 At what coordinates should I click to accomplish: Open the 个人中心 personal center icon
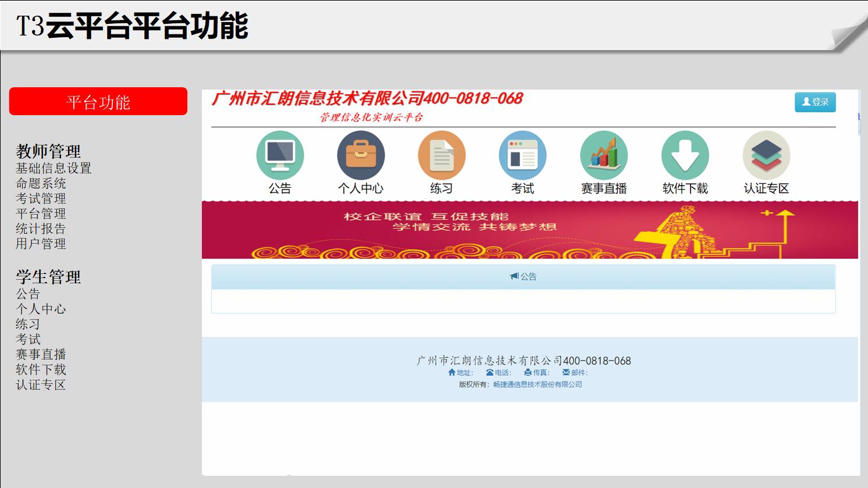point(361,154)
